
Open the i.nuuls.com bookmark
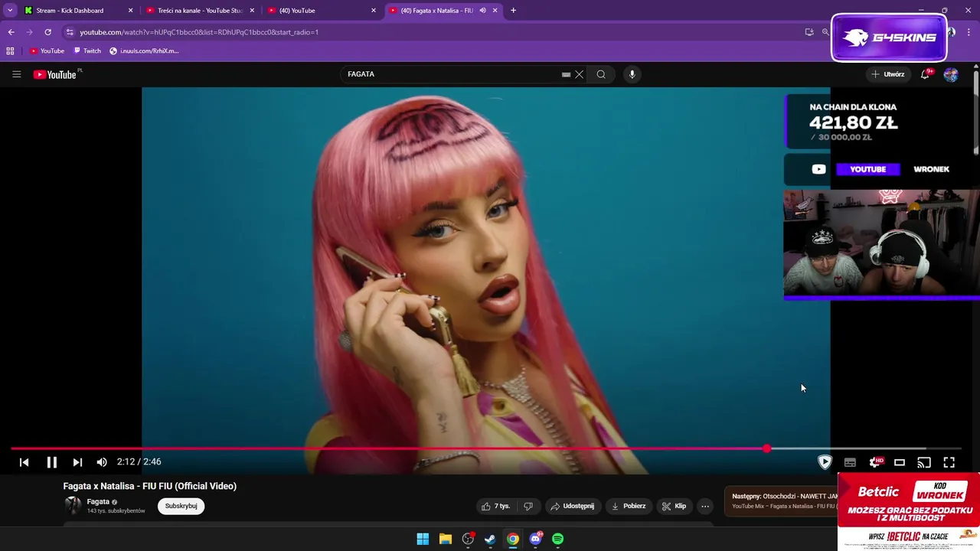144,51
